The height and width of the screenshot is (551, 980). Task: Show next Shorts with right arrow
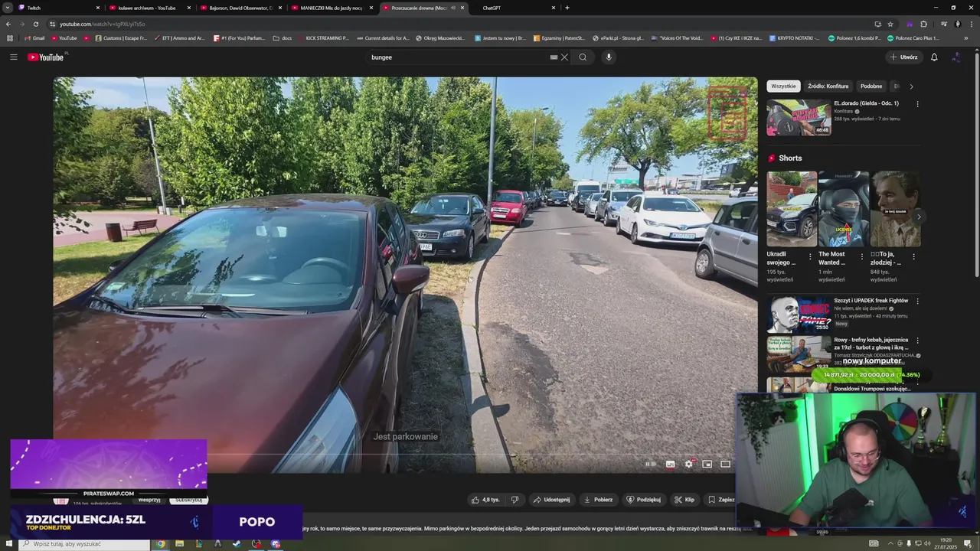(919, 217)
